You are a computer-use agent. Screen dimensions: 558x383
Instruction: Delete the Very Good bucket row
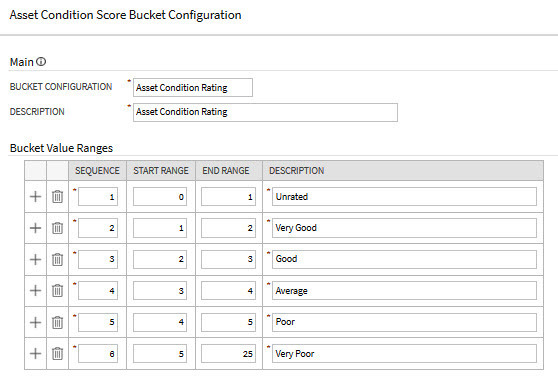57,228
